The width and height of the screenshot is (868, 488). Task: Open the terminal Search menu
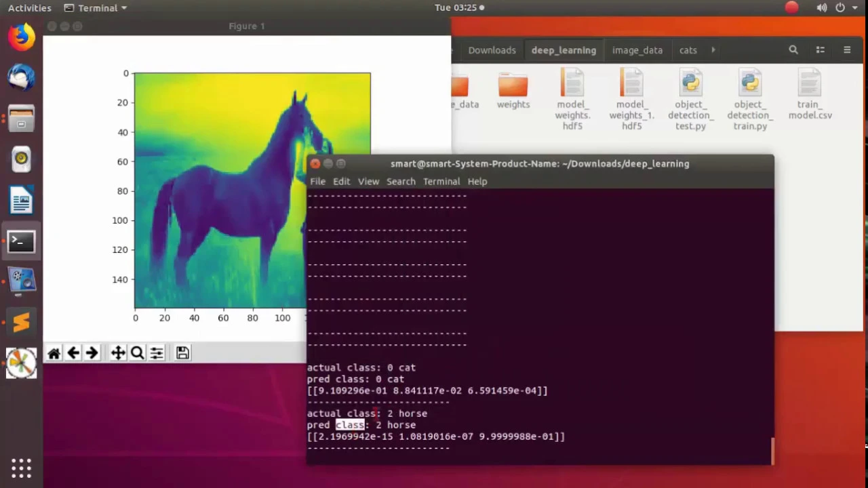tap(401, 181)
